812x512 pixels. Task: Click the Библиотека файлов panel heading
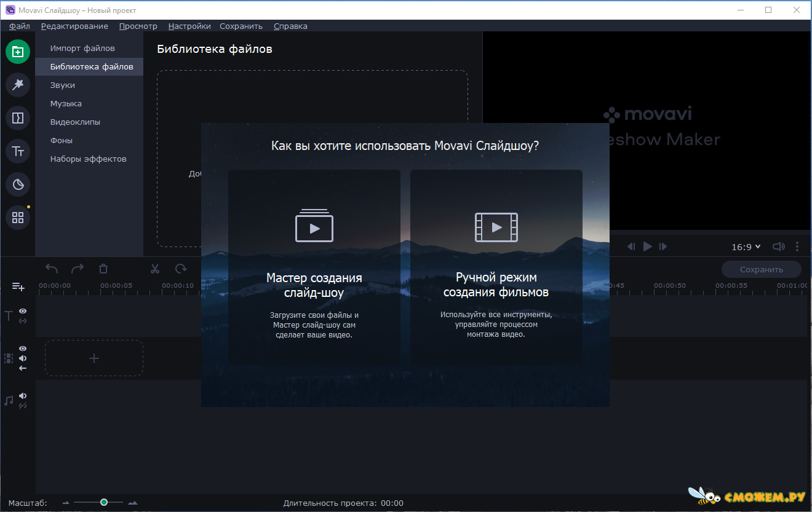click(215, 49)
